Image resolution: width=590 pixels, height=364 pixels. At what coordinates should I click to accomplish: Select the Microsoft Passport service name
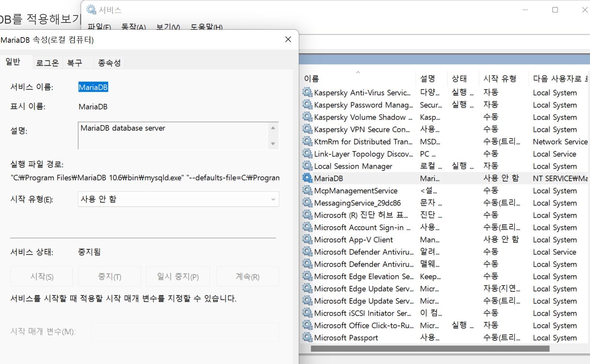click(x=346, y=337)
